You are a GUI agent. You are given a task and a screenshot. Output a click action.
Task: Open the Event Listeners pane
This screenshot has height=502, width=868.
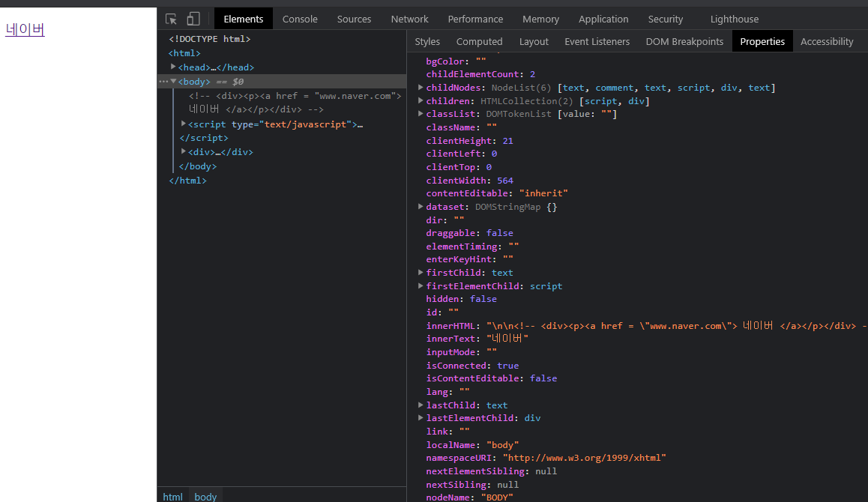[597, 41]
